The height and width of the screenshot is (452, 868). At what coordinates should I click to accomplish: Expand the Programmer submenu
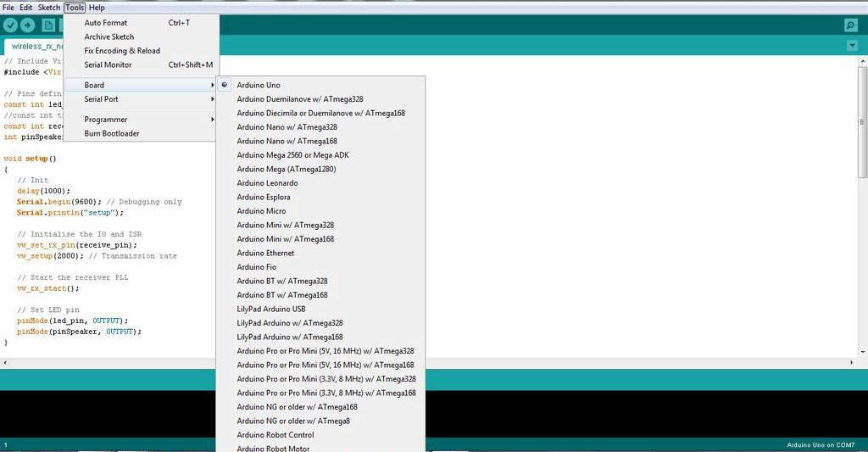tap(142, 119)
